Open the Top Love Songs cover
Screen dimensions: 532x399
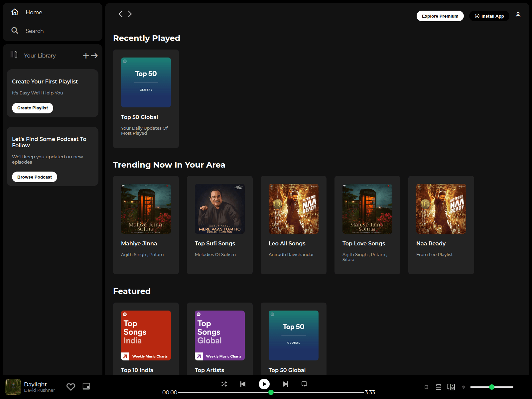click(x=367, y=209)
